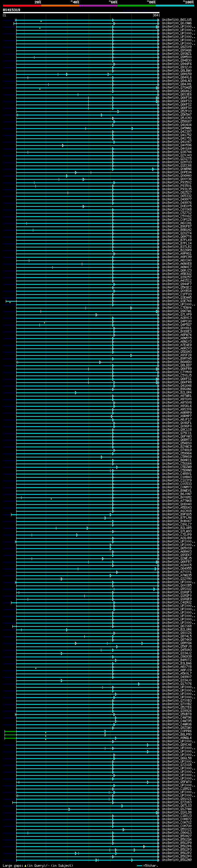The height and width of the screenshot is (868, 197).
Task: Open the UniRef100_Q3E7K8 entry
Action: pyautogui.click(x=177, y=301)
